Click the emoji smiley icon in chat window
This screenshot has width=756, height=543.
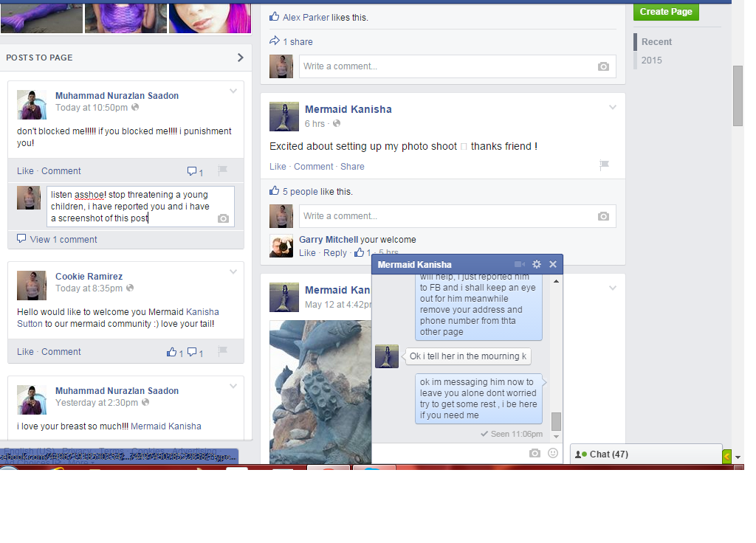(553, 453)
